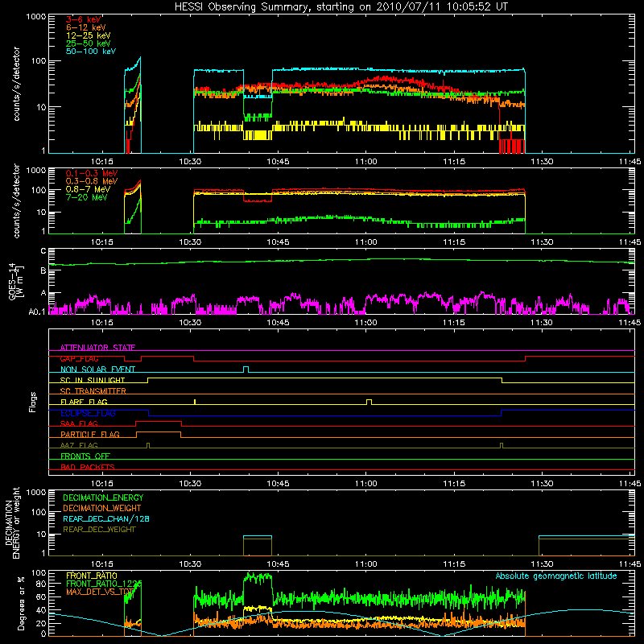The width and height of the screenshot is (644, 644).
Task: Click the REAR_DEC_CHAN/128 legend label
Action: point(106,518)
